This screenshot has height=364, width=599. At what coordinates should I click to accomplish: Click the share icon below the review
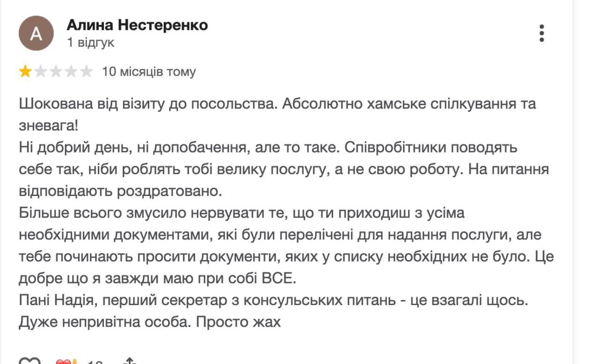coord(129,362)
